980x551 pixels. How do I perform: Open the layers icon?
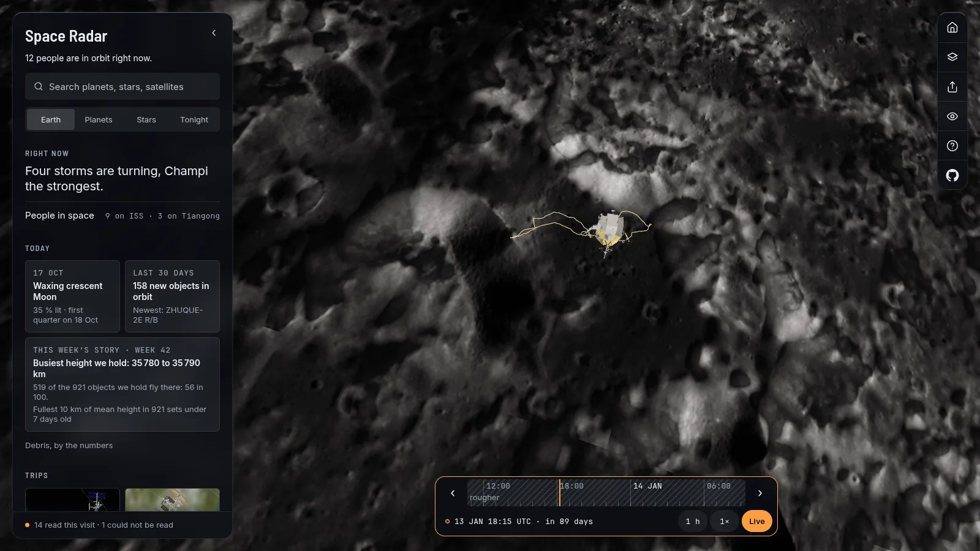[x=952, y=57]
